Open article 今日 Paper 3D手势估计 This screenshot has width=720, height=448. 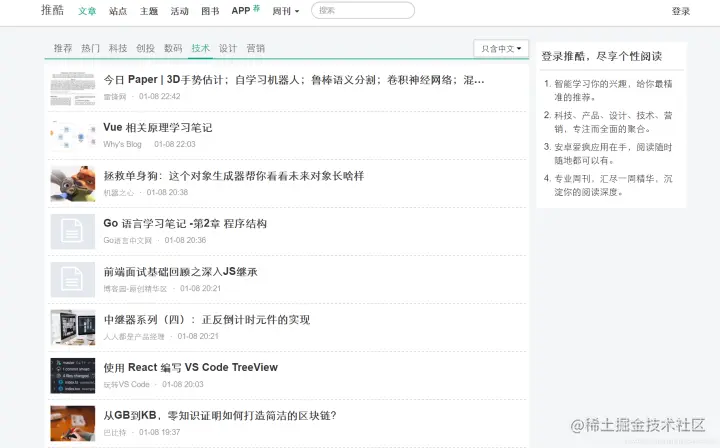tap(294, 80)
